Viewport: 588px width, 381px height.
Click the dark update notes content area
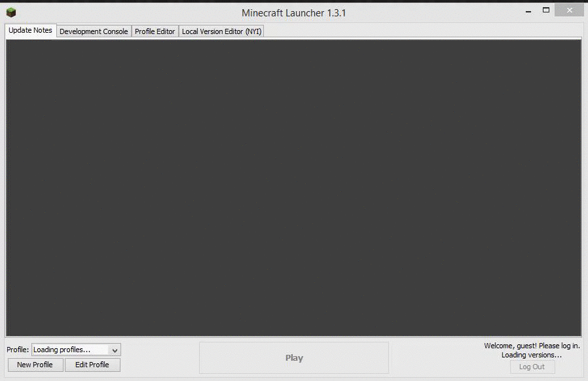pos(293,187)
